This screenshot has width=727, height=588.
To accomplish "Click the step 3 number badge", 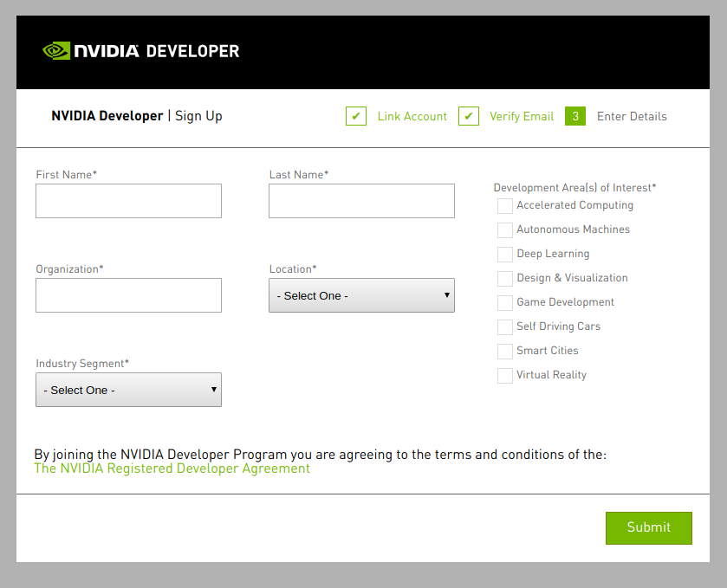I will click(x=575, y=116).
